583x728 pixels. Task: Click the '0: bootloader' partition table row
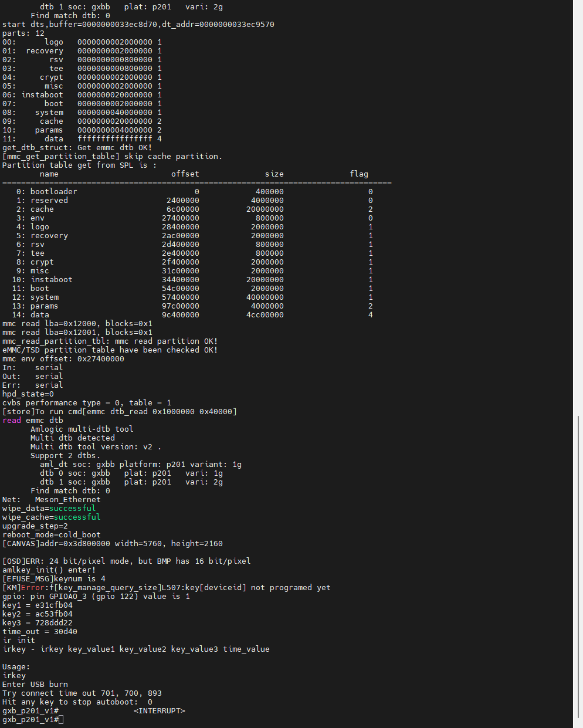[195, 192]
